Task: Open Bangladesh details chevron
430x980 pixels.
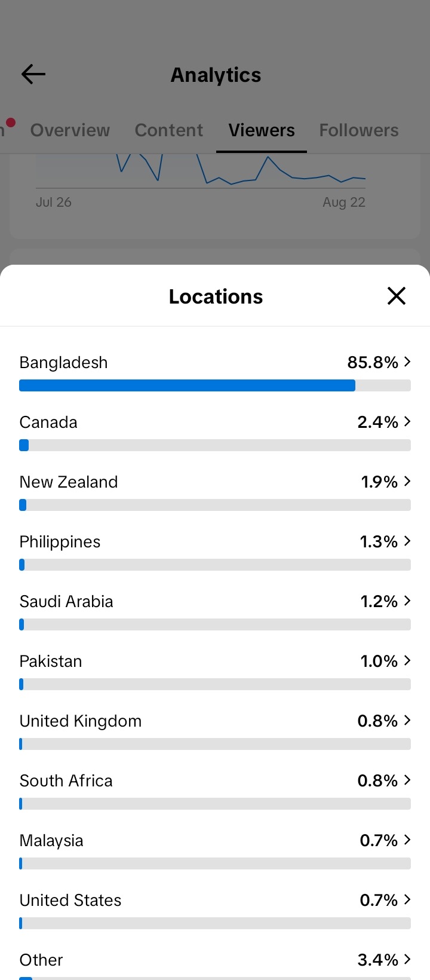Action: (407, 362)
